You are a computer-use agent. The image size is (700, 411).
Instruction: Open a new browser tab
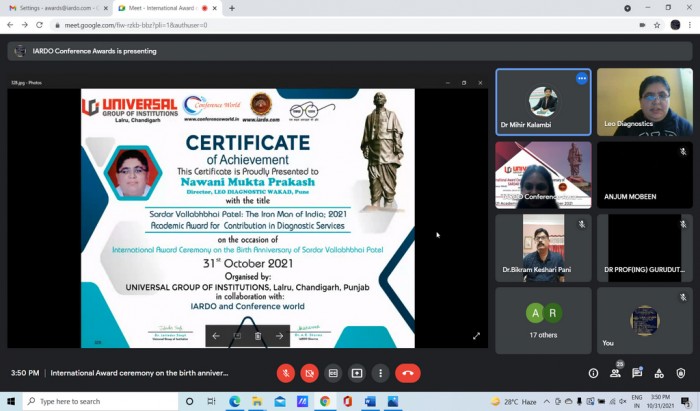(x=232, y=8)
